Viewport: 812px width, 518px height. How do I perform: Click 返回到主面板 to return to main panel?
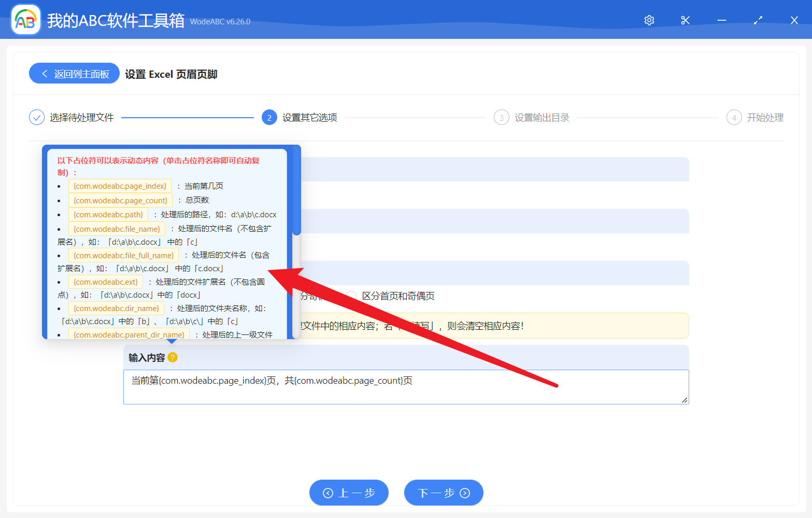tap(74, 73)
